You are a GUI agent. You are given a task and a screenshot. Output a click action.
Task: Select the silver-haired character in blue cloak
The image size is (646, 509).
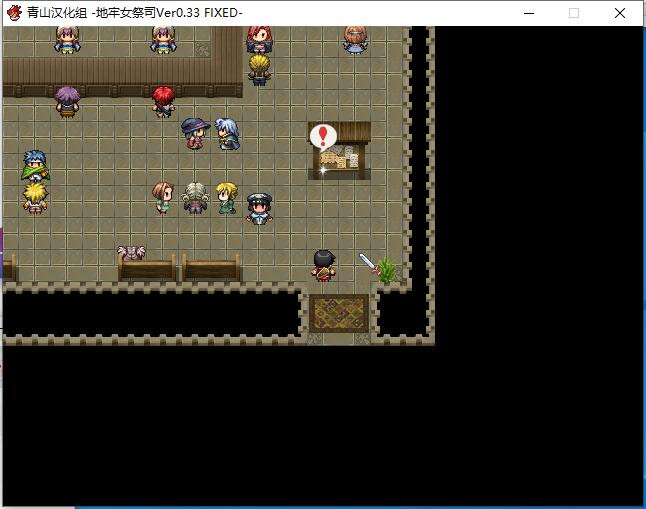(x=228, y=134)
